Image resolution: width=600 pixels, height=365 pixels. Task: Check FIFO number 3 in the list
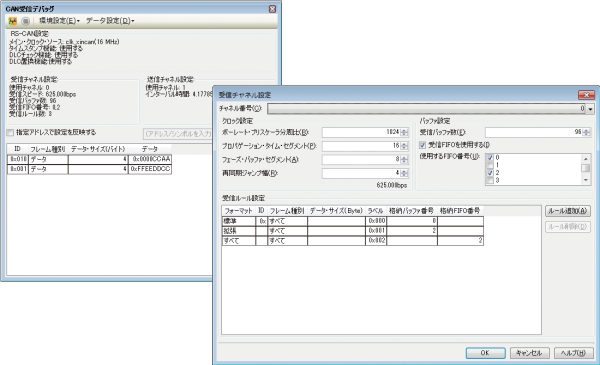click(x=490, y=180)
